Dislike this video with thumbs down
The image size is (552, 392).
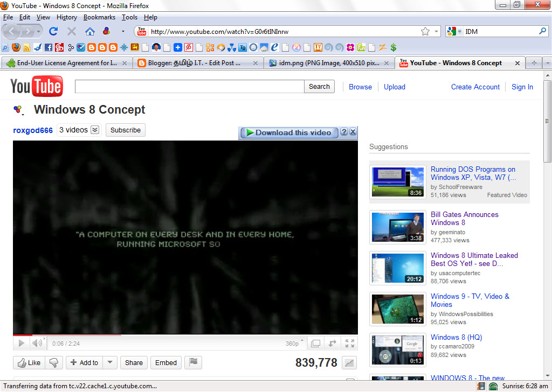pyautogui.click(x=54, y=363)
